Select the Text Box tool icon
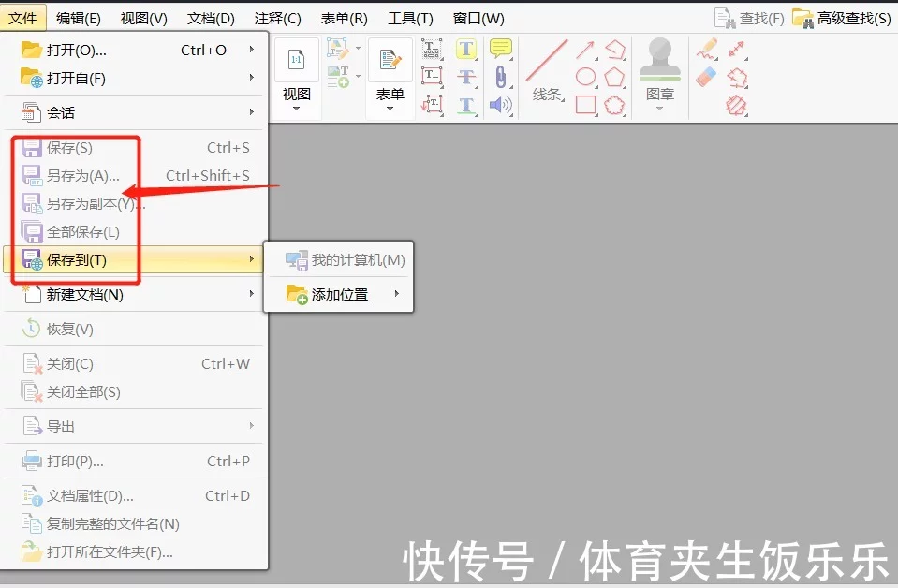Screen dimensions: 898x588 (432, 77)
